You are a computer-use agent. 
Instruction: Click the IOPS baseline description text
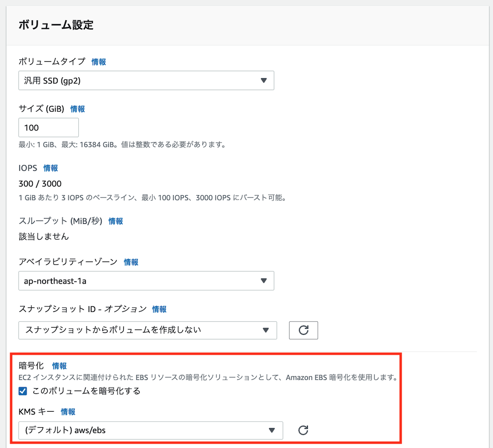[x=152, y=198]
